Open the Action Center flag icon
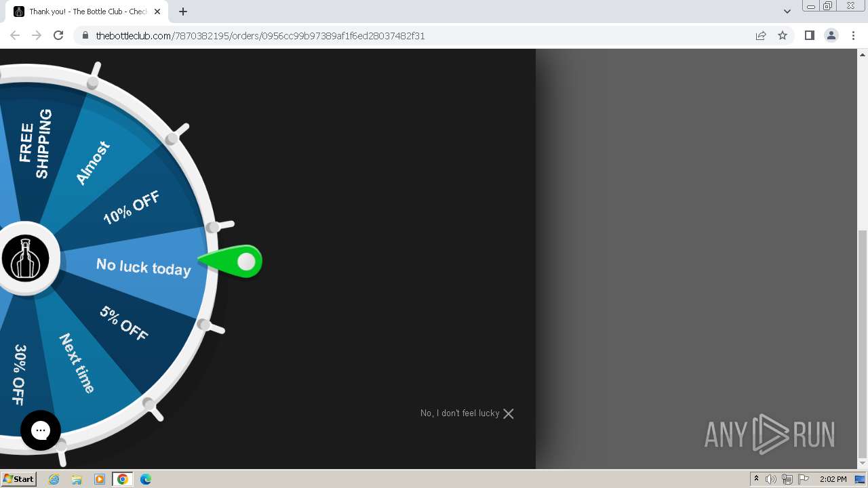The width and height of the screenshot is (868, 488). (804, 479)
